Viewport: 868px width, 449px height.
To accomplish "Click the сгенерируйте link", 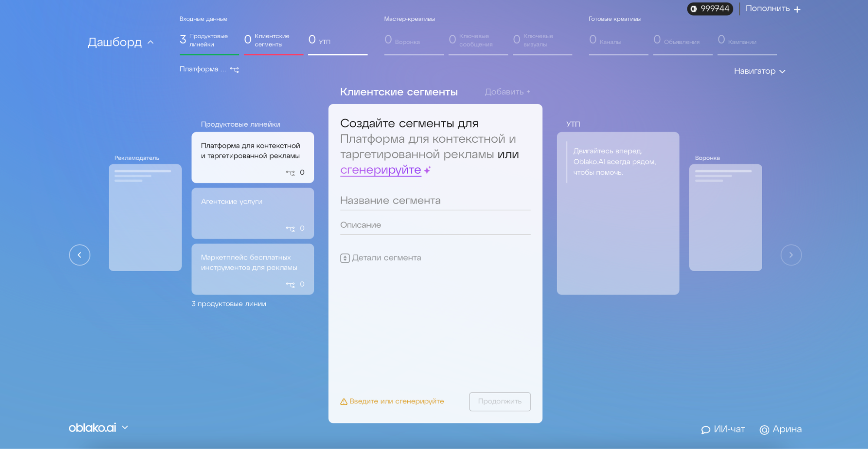I will tap(380, 170).
